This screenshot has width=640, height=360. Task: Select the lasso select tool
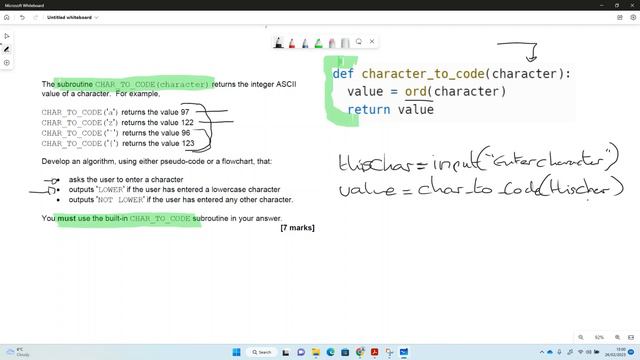[359, 42]
